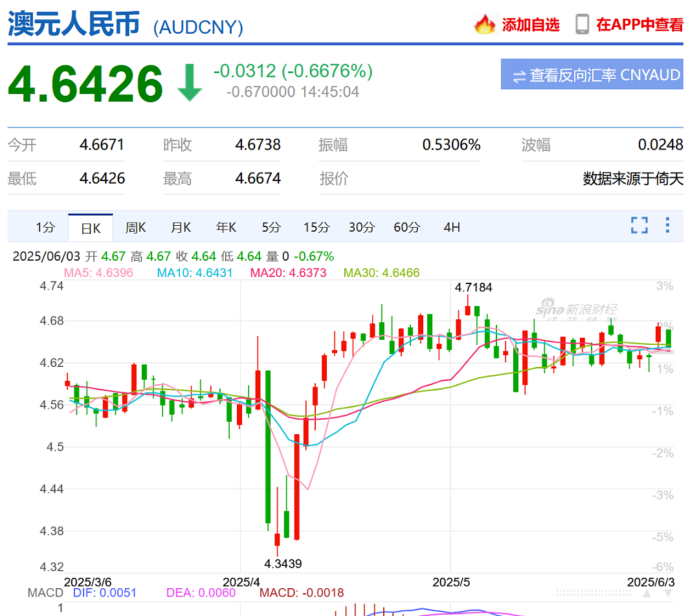Click the -0.0312 (-0.6676%) change text
699x616 pixels.
(293, 71)
